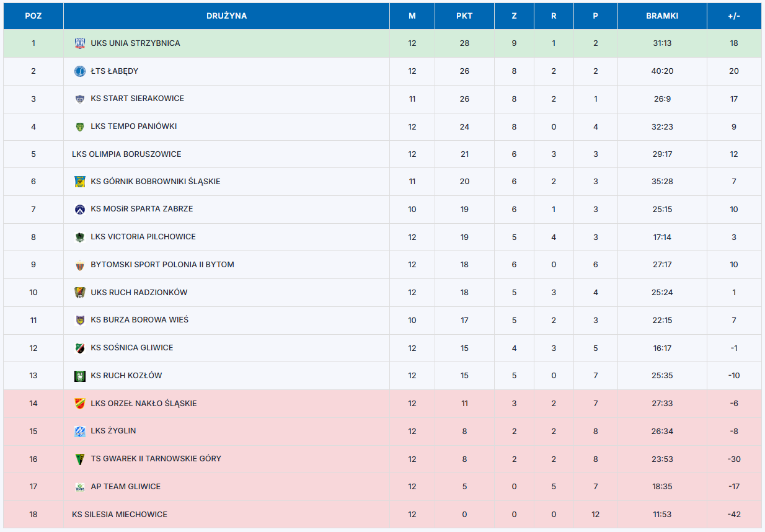
Task: Sort table by PKT column header
Action: (x=464, y=16)
